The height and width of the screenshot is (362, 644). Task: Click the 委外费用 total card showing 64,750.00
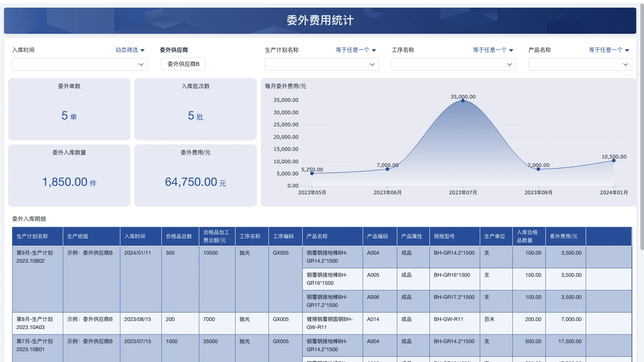coord(195,175)
